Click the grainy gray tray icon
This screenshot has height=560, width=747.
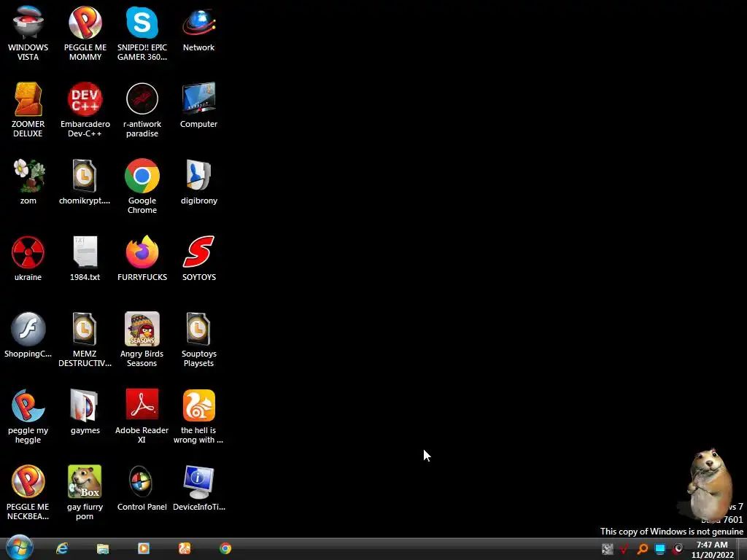click(607, 549)
